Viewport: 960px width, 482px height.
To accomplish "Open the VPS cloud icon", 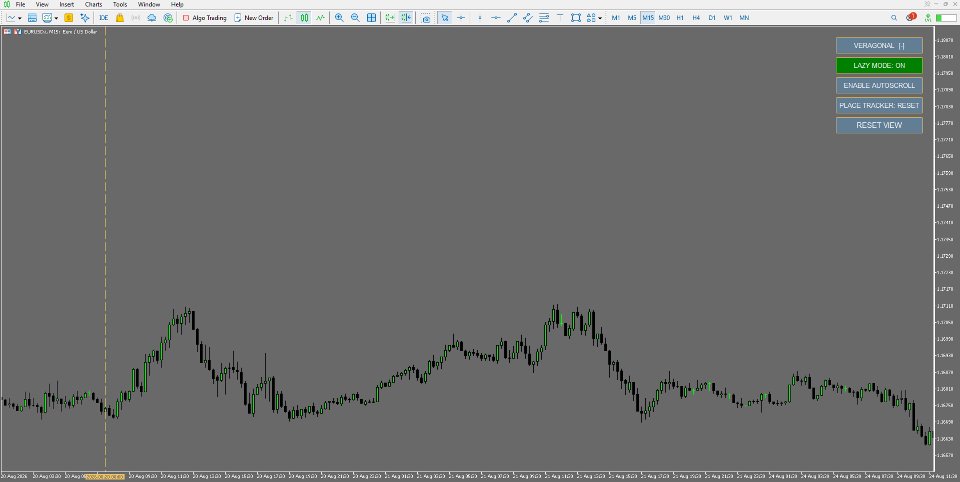I will pyautogui.click(x=152, y=18).
